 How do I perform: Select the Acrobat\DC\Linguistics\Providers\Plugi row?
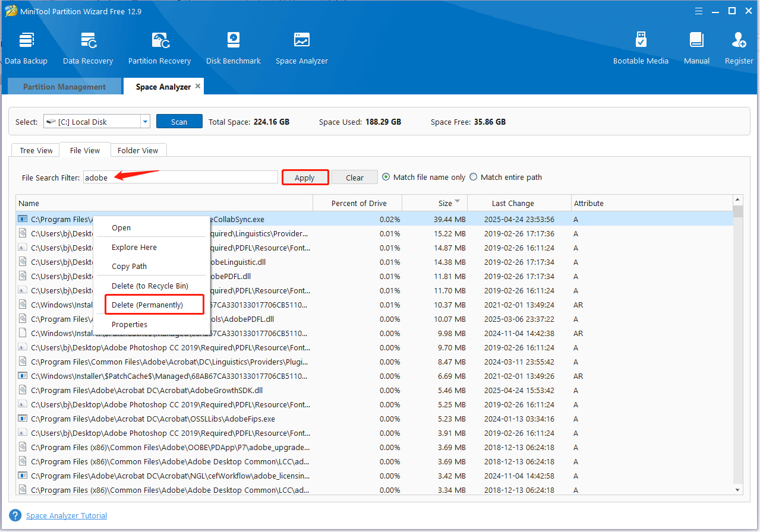(374, 362)
